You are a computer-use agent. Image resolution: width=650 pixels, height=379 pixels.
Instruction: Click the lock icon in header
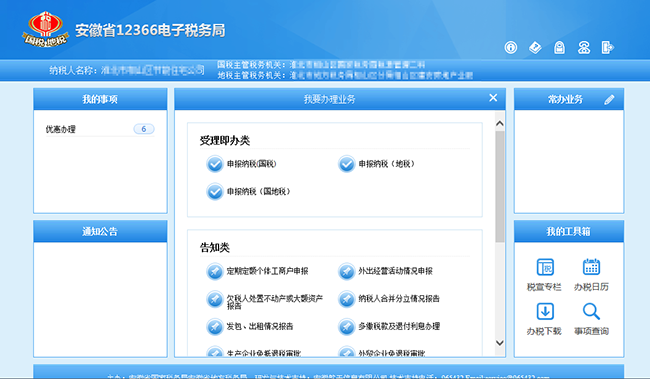pos(560,48)
